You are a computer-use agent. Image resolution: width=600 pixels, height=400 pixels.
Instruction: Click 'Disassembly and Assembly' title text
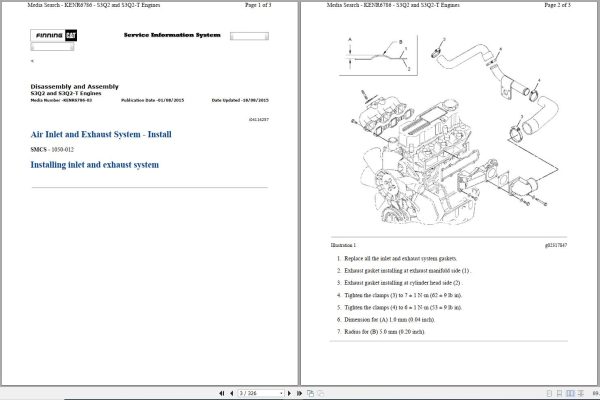tap(75, 87)
